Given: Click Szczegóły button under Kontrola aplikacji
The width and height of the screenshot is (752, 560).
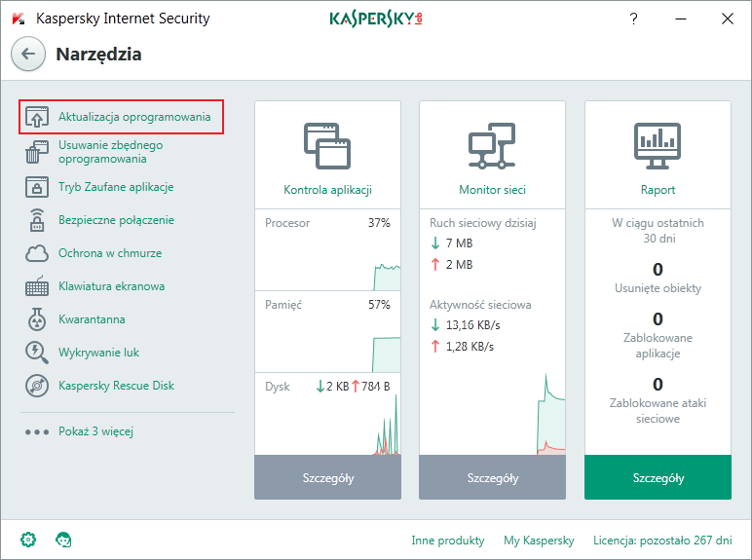Looking at the screenshot, I should click(327, 477).
